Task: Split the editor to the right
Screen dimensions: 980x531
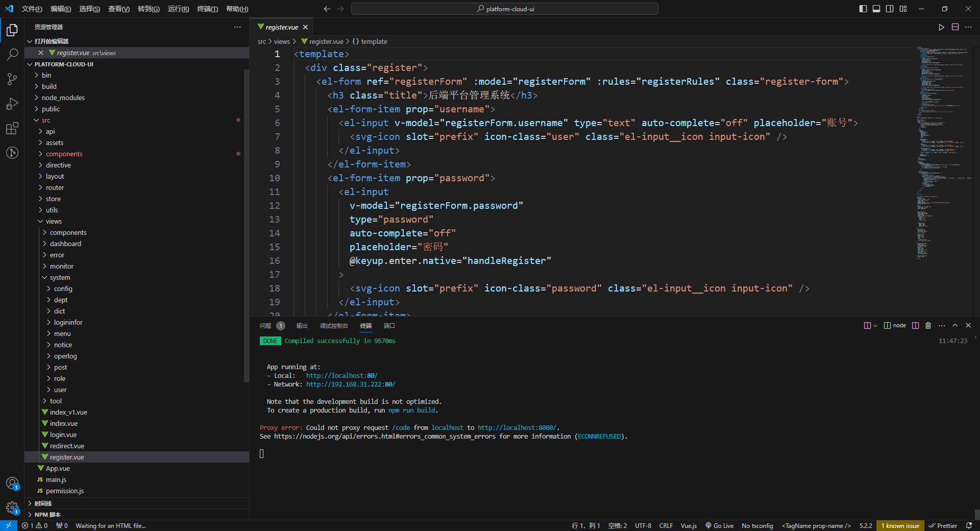Action: (x=955, y=27)
